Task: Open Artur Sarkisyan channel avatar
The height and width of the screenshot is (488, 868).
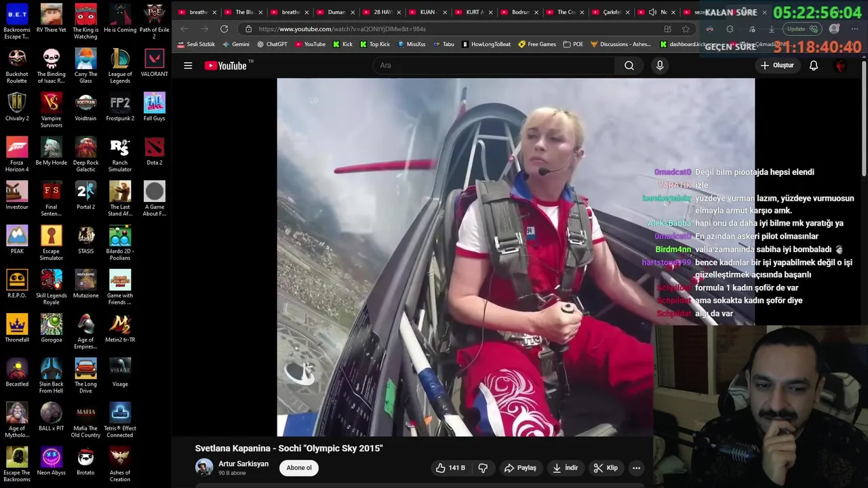Action: (204, 467)
